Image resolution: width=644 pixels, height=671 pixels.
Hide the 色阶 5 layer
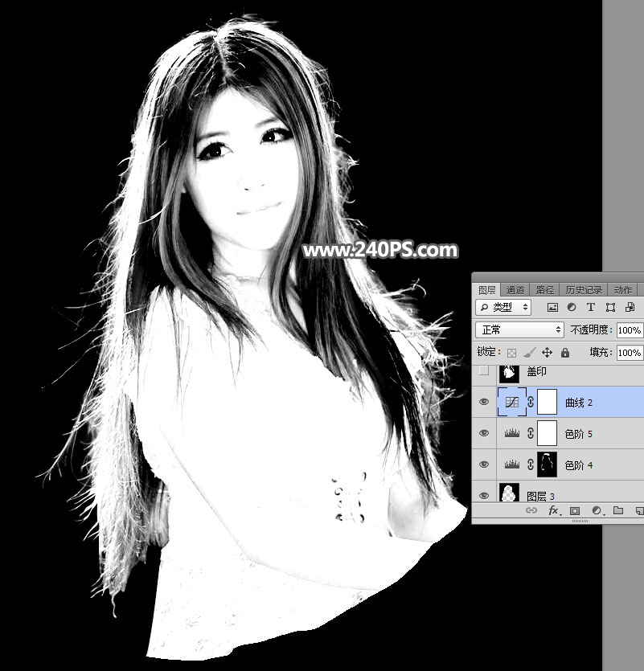tap(483, 434)
